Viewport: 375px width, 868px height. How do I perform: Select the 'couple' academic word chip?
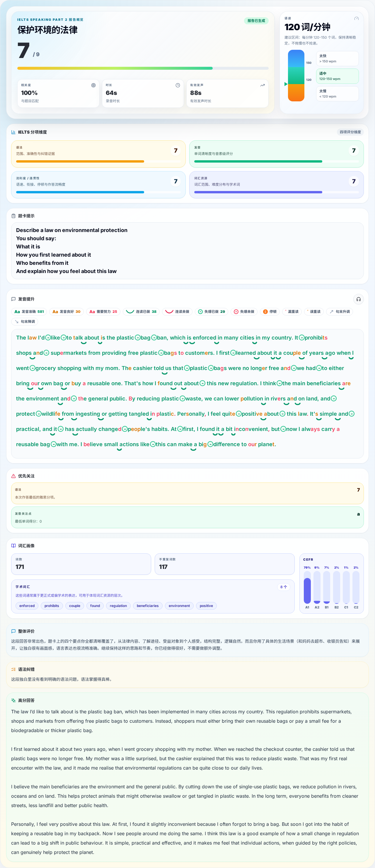pos(74,606)
